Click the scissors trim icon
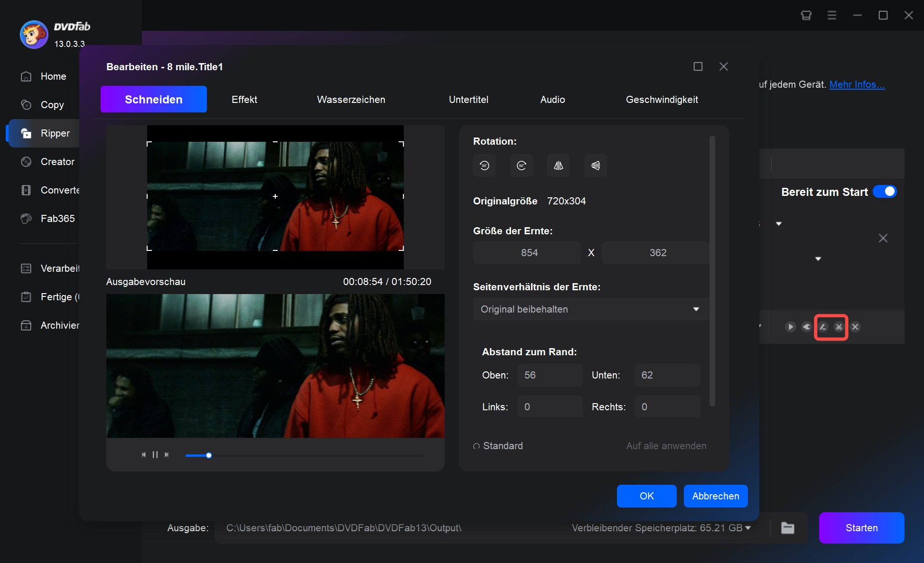This screenshot has width=924, height=563. 839,327
